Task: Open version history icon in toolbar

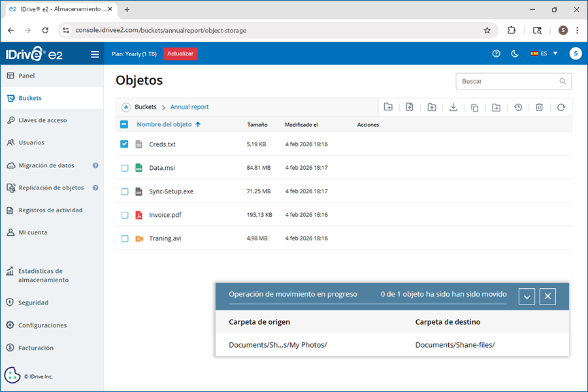Action: coord(517,107)
